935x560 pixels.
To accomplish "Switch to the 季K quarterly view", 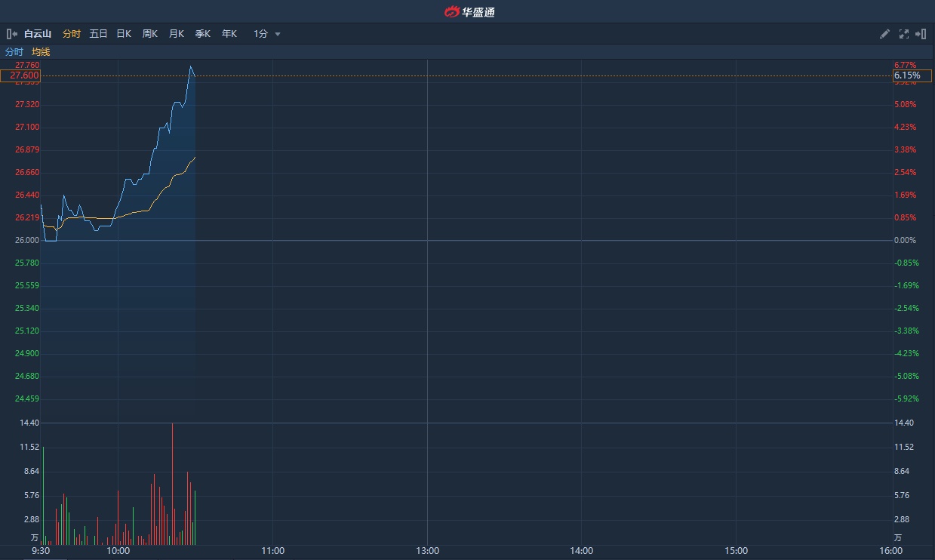I will [x=203, y=34].
